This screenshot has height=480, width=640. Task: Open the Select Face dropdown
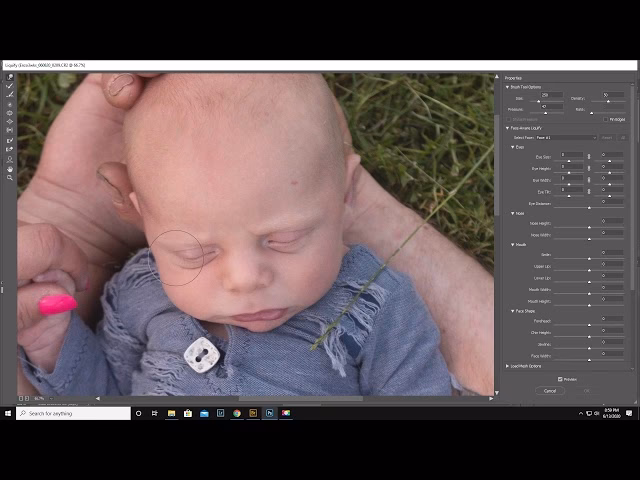(x=566, y=138)
